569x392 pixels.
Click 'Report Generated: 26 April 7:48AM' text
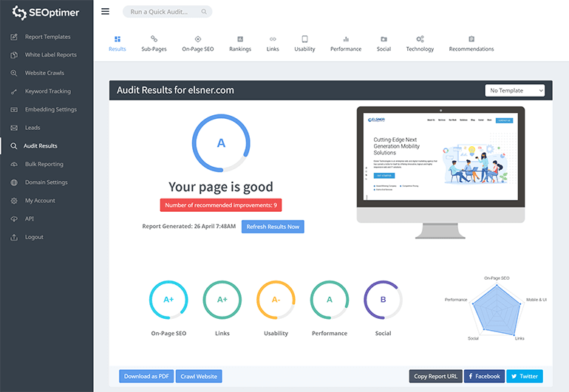point(188,227)
